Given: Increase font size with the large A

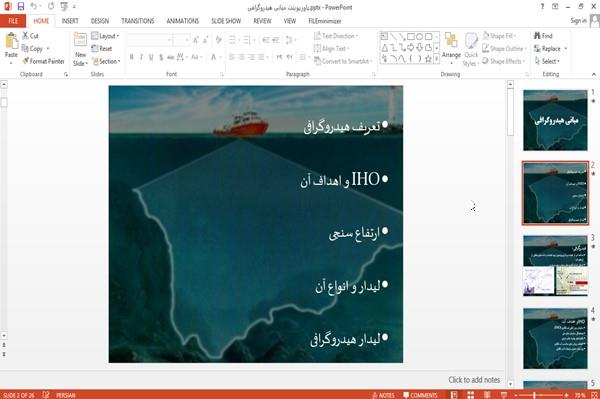Looking at the screenshot, I should pos(196,40).
